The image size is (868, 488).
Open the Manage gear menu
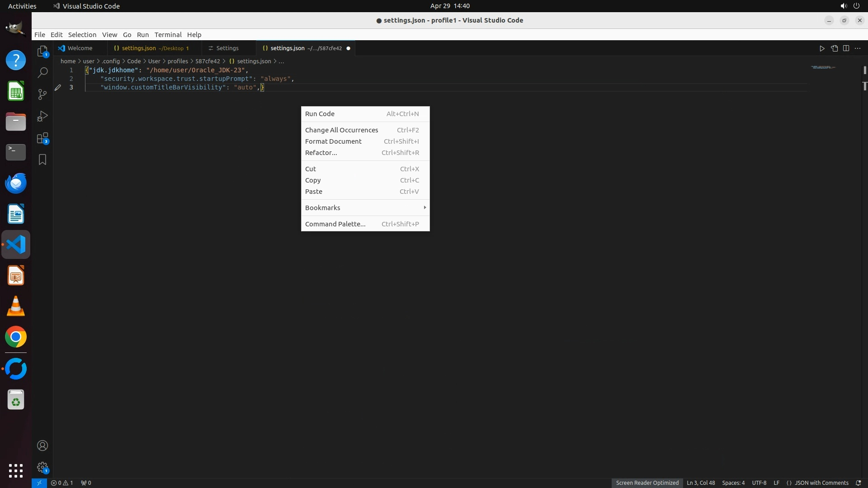[x=42, y=467]
